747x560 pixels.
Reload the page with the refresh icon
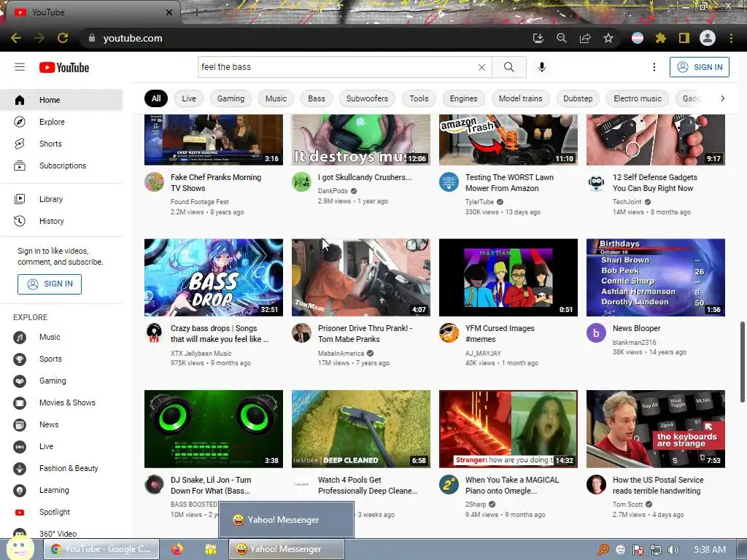coord(63,38)
